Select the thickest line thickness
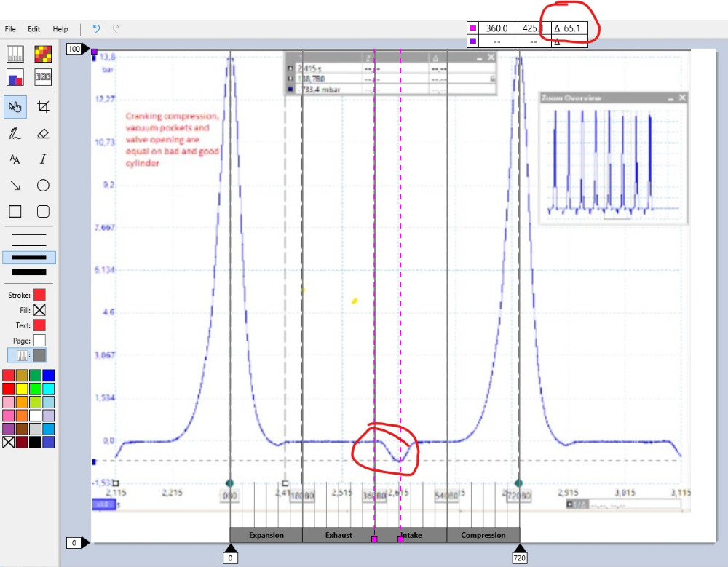Screen dimensions: 728x567 [x=29, y=272]
